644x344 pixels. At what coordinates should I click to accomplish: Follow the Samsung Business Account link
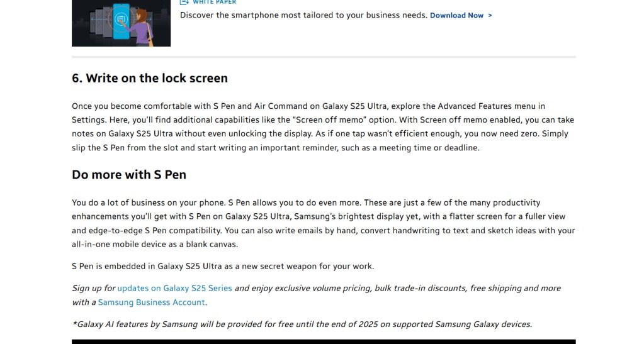click(x=152, y=302)
